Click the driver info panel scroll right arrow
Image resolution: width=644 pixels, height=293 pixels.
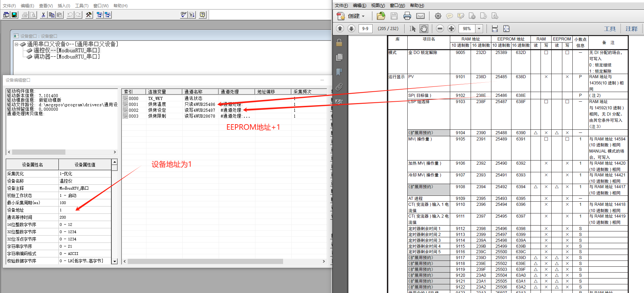[115, 152]
